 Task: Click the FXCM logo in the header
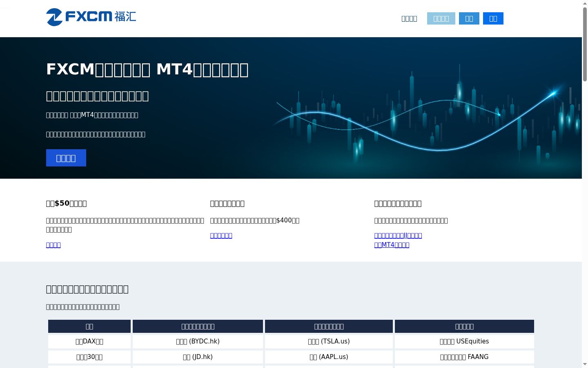pyautogui.click(x=91, y=17)
